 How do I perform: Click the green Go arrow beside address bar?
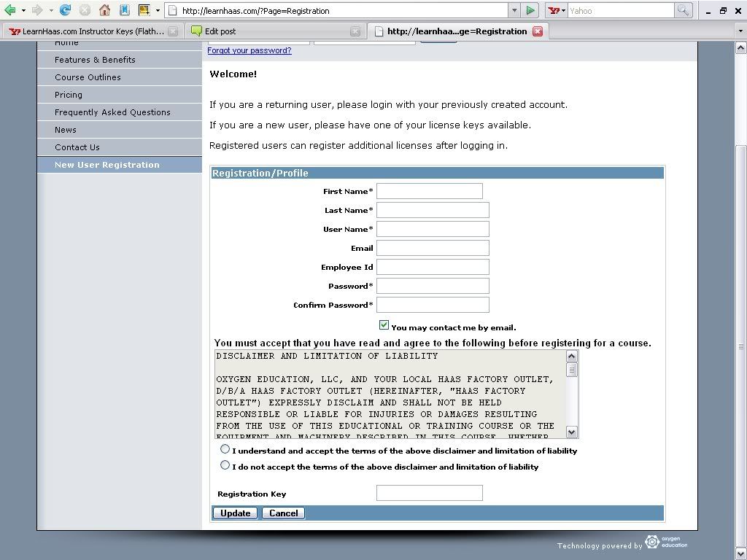point(530,10)
